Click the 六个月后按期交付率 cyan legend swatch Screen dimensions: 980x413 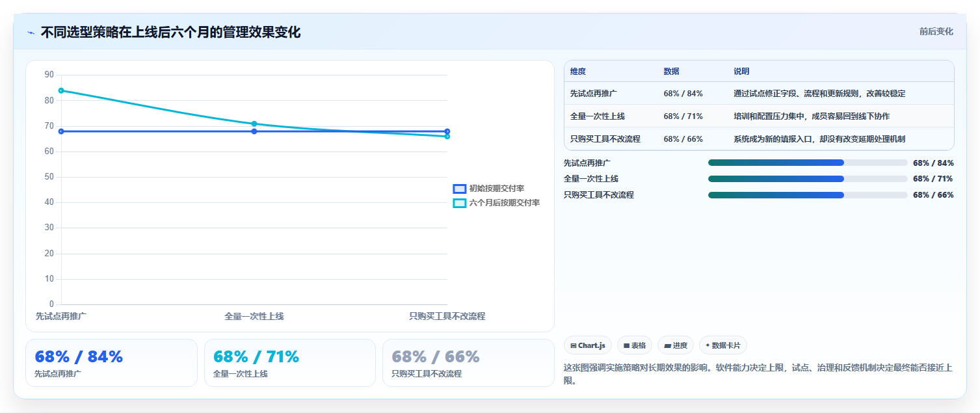tap(459, 203)
